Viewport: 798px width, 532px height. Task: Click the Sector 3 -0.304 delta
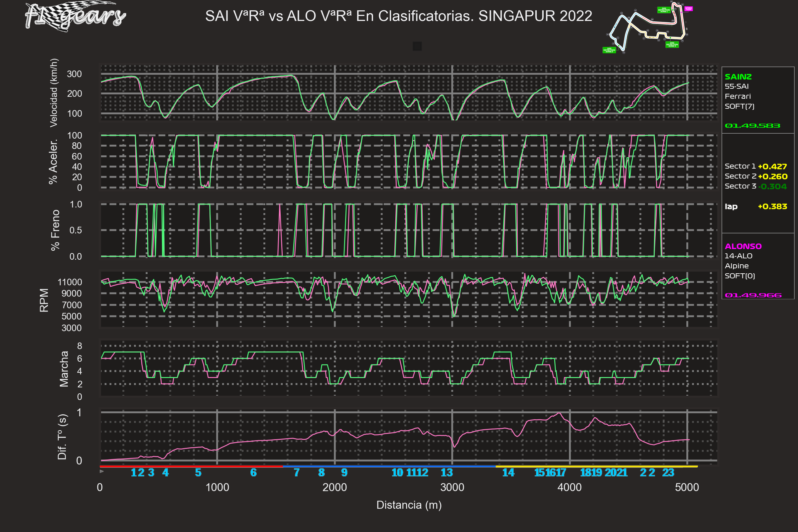coord(773,187)
